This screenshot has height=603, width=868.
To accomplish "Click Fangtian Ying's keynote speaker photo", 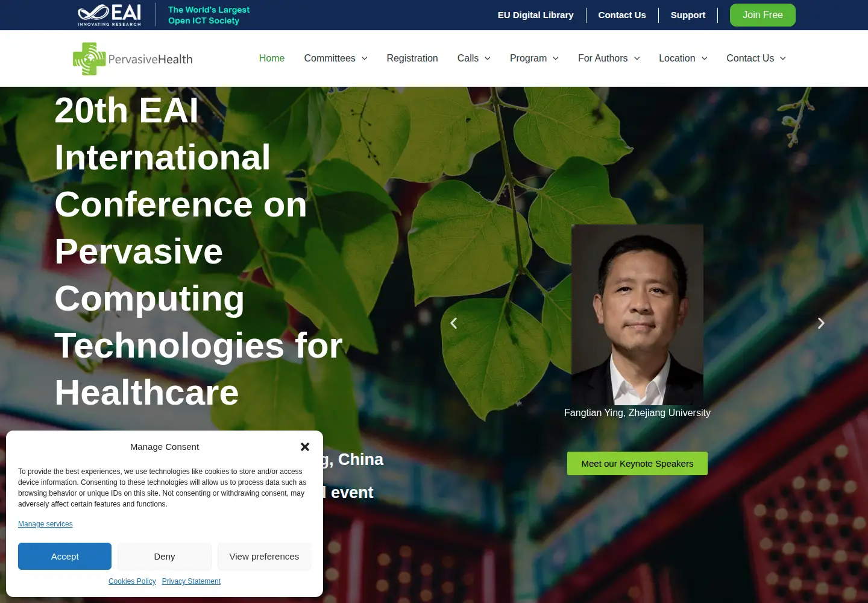I will click(637, 315).
